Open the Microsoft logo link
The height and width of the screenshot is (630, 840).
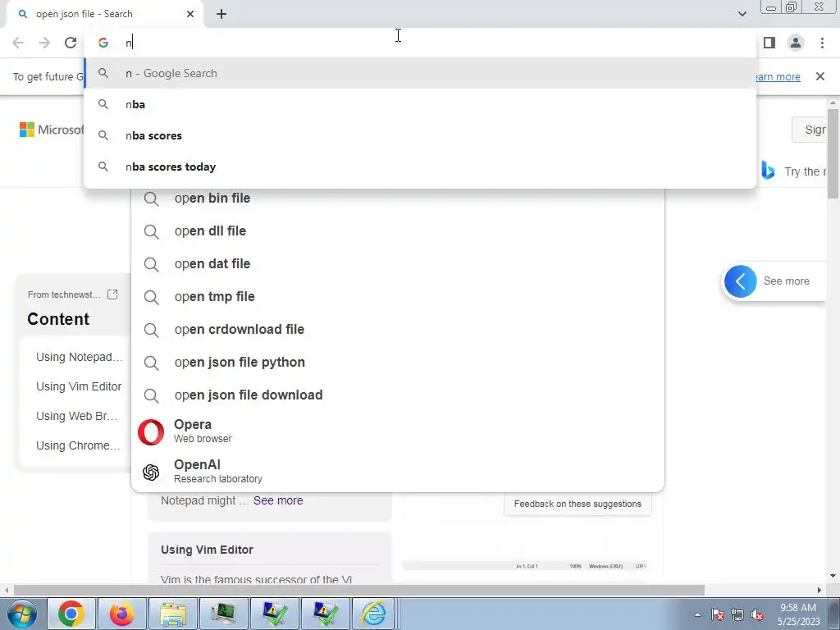coord(52,130)
